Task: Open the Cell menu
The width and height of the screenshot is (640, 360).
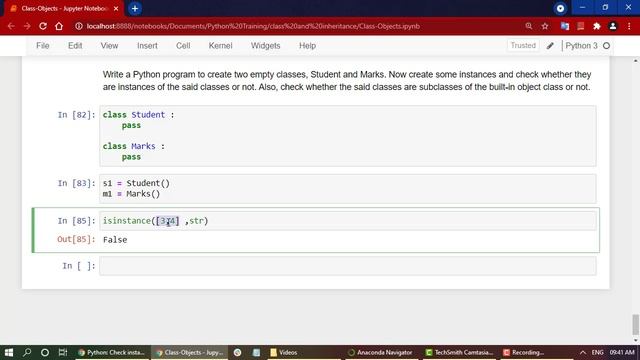Action: (x=183, y=46)
